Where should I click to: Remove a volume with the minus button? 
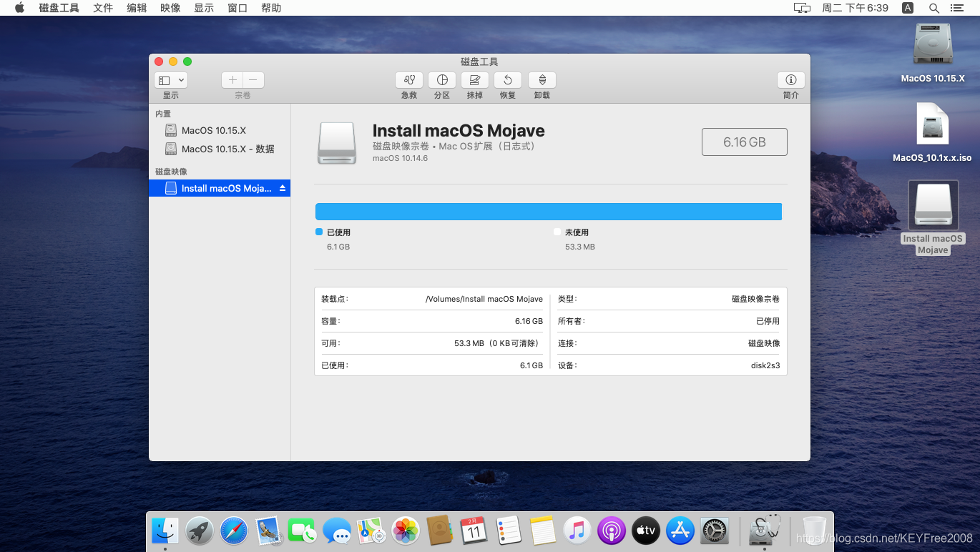(253, 80)
